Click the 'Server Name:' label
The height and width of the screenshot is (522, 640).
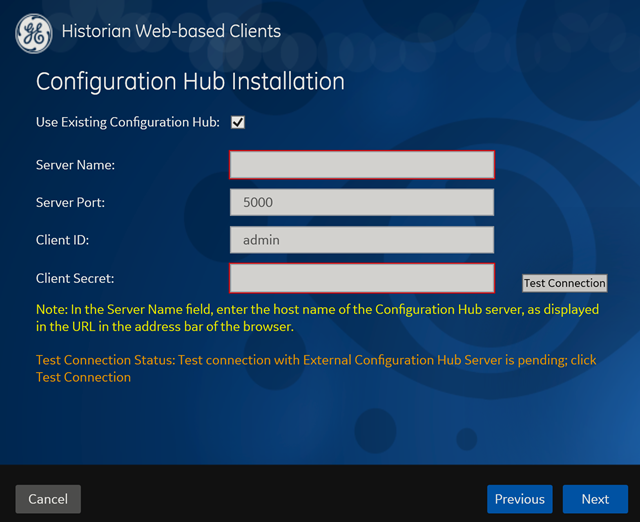click(76, 165)
